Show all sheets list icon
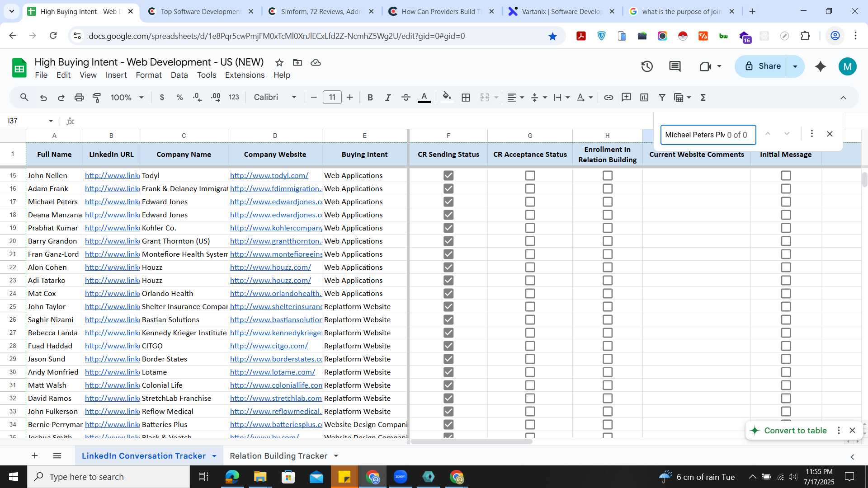The width and height of the screenshot is (868, 488). click(57, 456)
